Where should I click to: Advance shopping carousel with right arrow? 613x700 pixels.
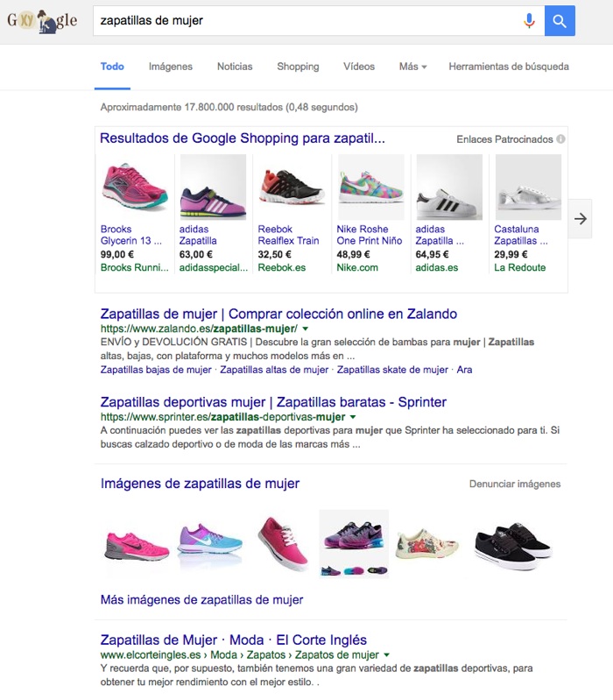click(580, 219)
